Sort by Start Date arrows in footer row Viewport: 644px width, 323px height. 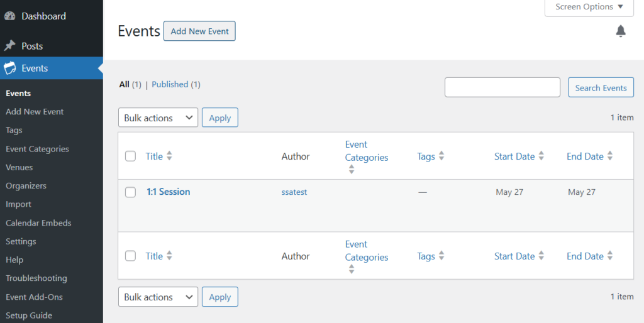[541, 256]
